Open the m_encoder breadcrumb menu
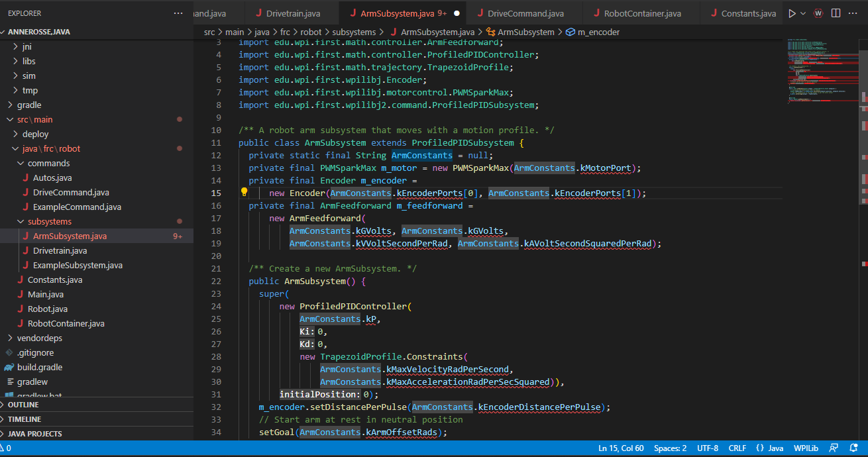 (x=598, y=31)
